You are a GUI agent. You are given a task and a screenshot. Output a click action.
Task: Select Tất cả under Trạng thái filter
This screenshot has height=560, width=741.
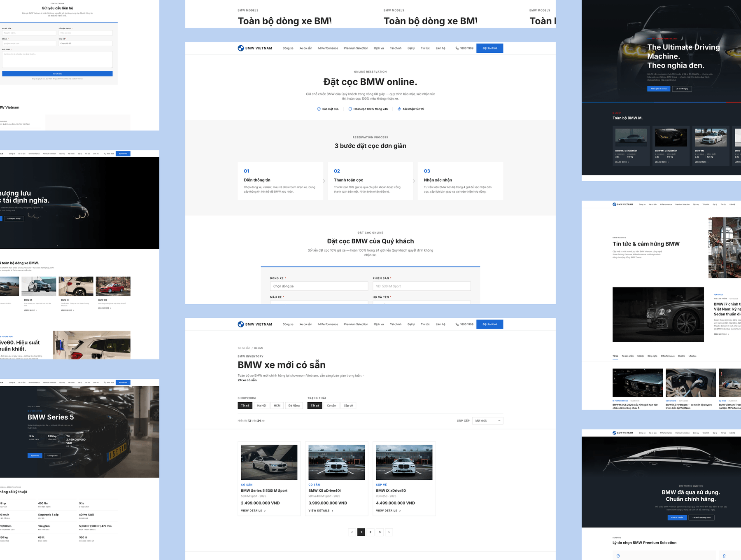coord(315,406)
